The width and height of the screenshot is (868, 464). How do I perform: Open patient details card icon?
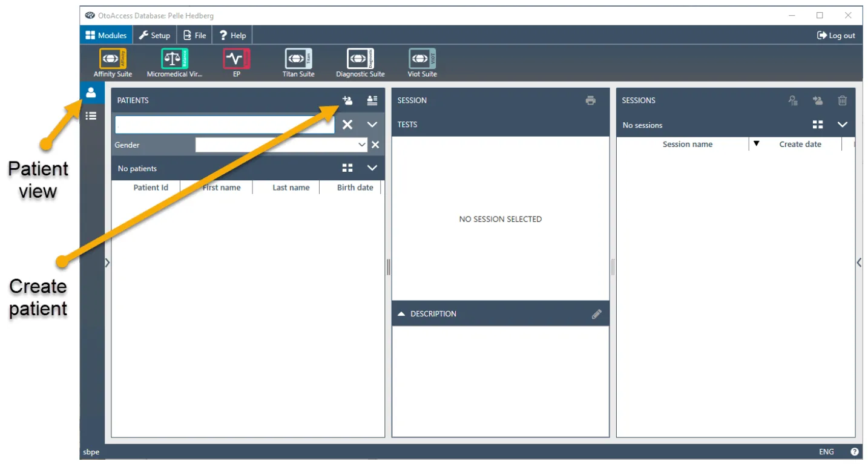[x=372, y=100]
